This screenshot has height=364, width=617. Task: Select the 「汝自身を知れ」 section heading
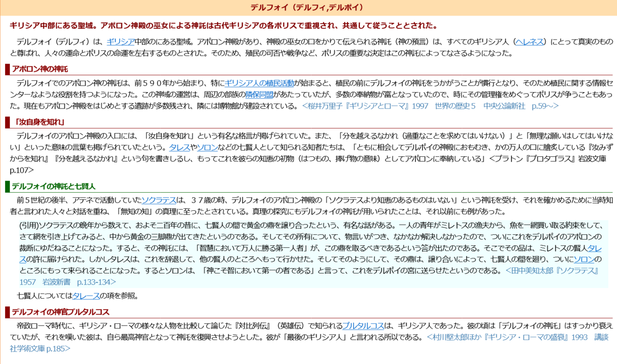39,122
